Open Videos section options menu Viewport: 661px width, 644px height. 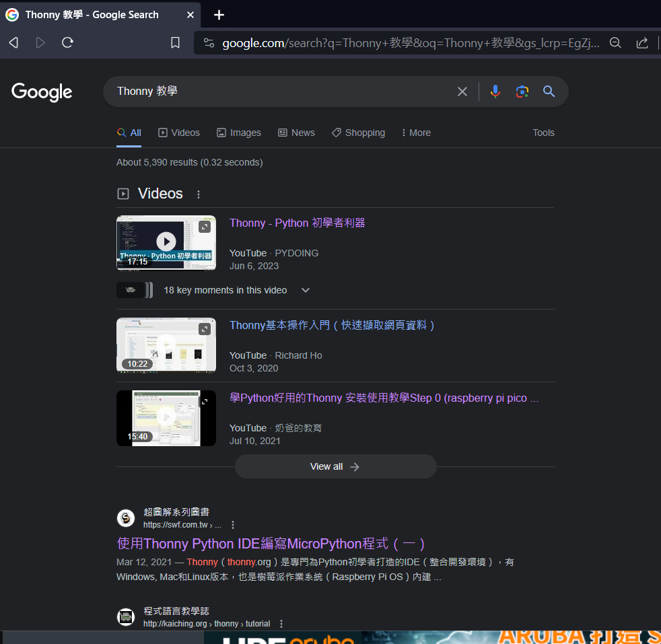click(x=199, y=194)
